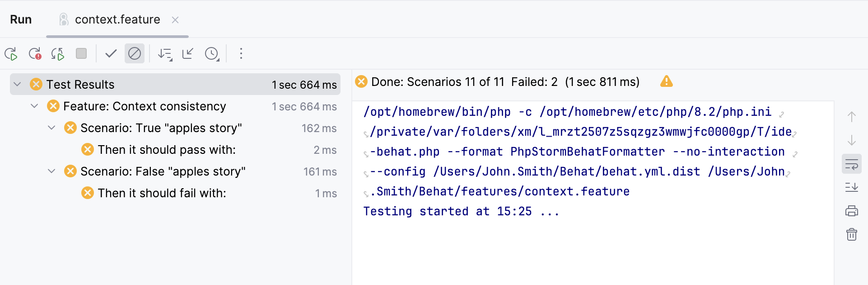Viewport: 868px width, 285px height.
Task: Toggle Show Passed tests checkmark
Action: coord(111,54)
